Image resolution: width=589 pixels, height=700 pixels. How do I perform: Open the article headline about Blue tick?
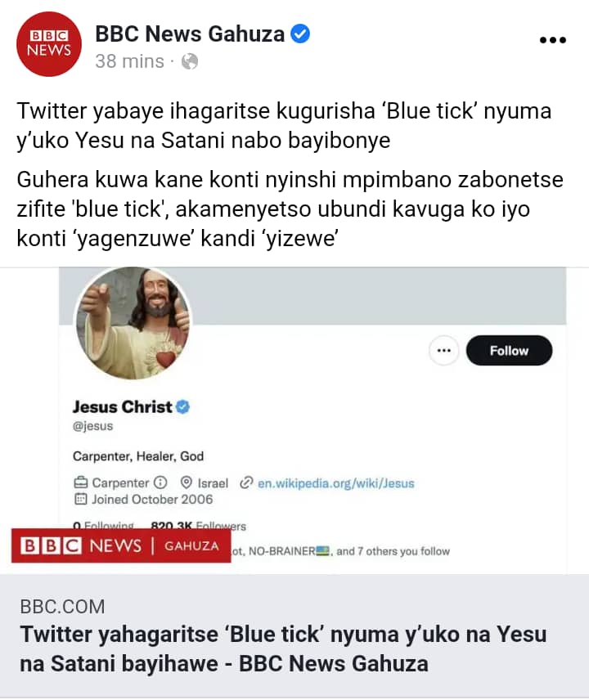283,648
